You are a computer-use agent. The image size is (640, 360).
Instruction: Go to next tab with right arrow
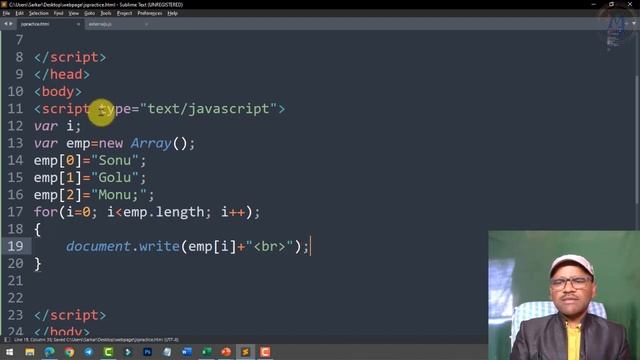point(11,24)
